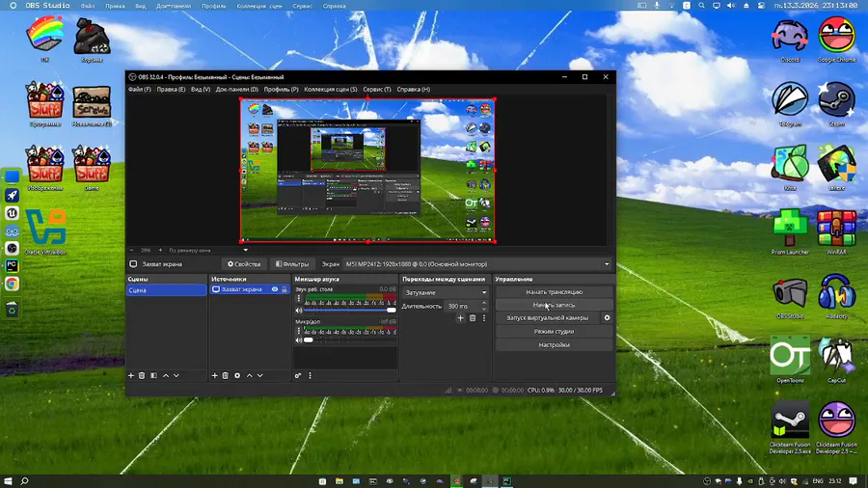
Task: Open source properties gear in Источники panel
Action: 237,376
